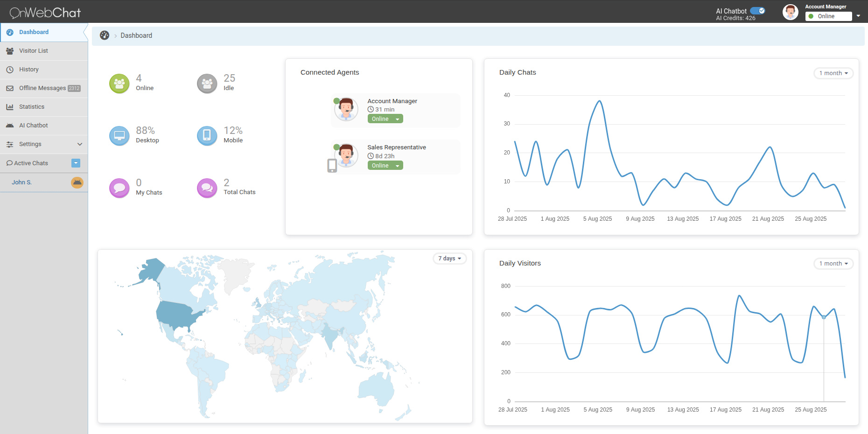Click the orange bot icon beside John S.
Image resolution: width=868 pixels, height=434 pixels.
[77, 182]
